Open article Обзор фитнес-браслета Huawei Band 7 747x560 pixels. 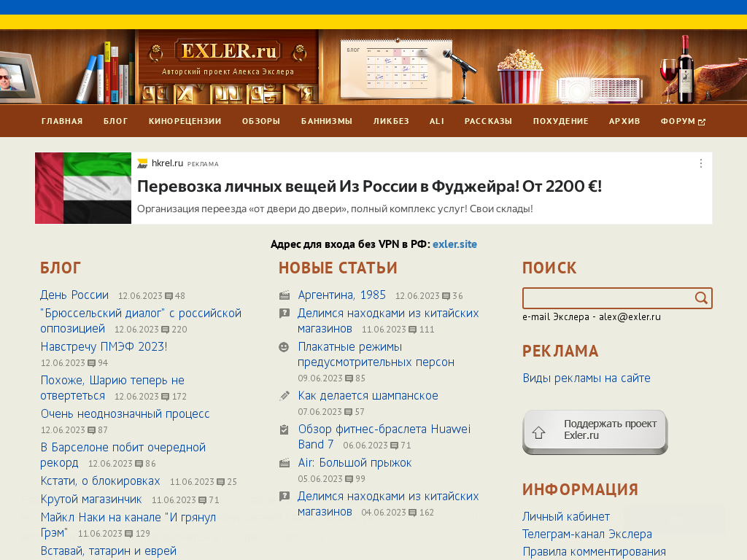pos(384,437)
